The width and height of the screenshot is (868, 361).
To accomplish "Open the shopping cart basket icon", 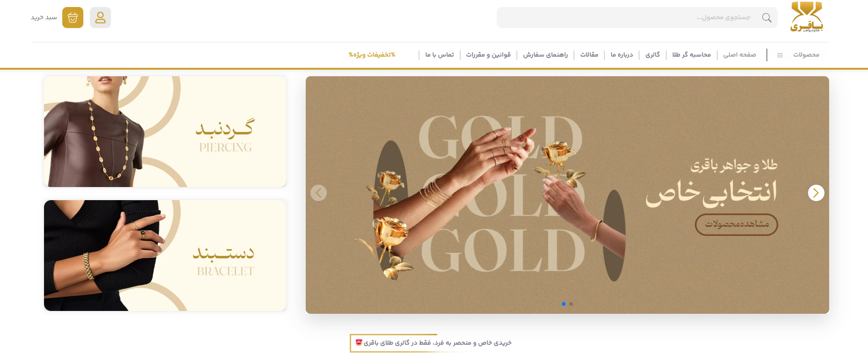I will tap(73, 17).
